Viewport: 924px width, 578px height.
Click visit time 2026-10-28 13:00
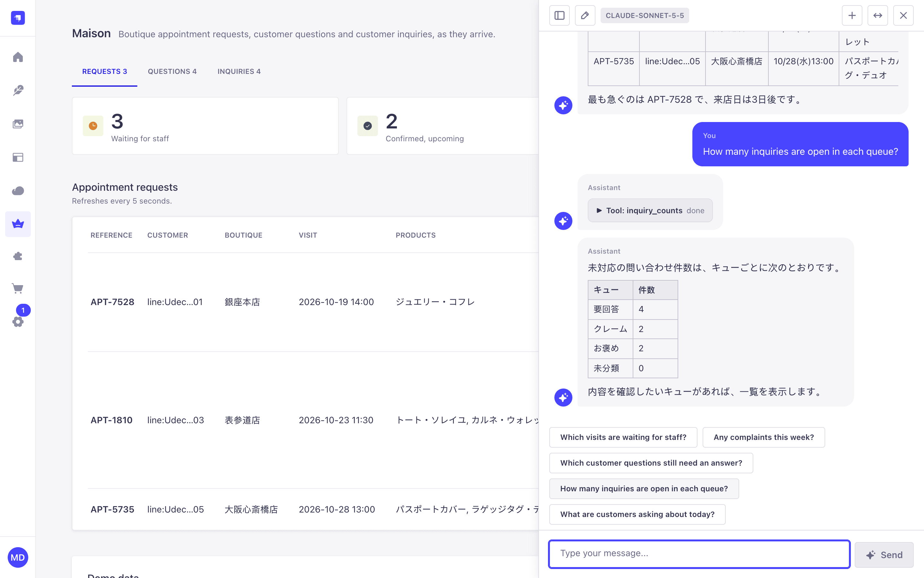pyautogui.click(x=337, y=509)
